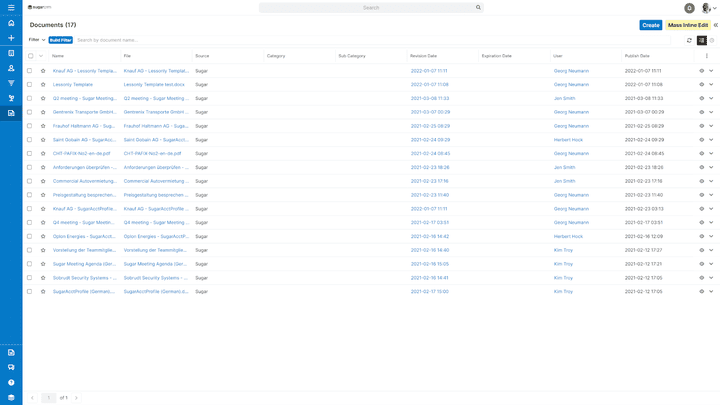This screenshot has height=405, width=720.
Task: Click the plus quick-create icon in the sidebar
Action: click(11, 38)
